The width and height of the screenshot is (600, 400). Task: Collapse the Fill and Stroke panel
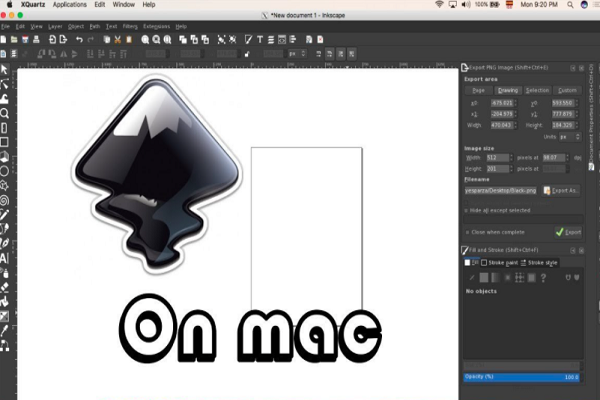point(573,250)
